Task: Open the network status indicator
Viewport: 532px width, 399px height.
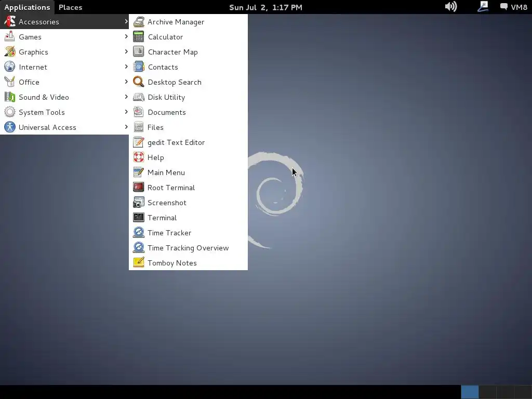Action: [483, 7]
